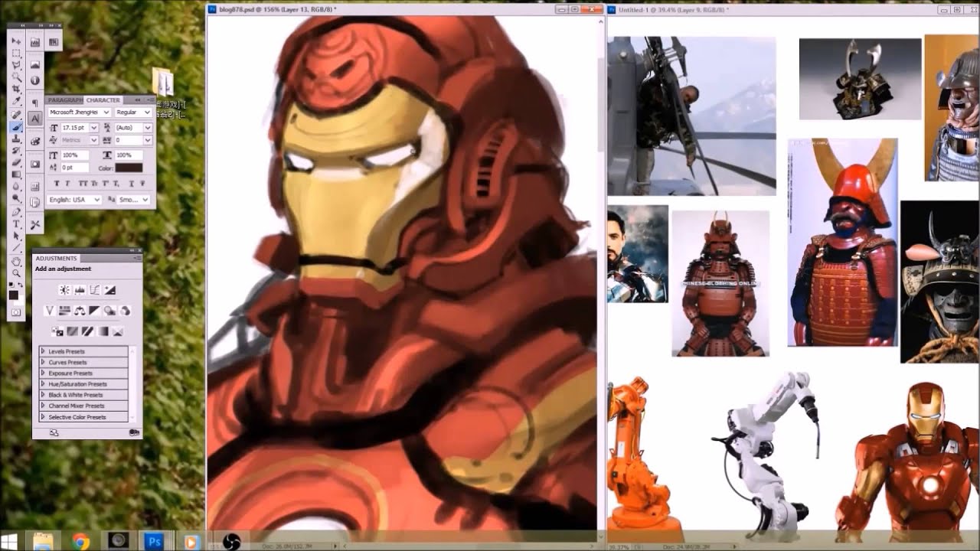Select the Quick Selection tool

[16, 77]
